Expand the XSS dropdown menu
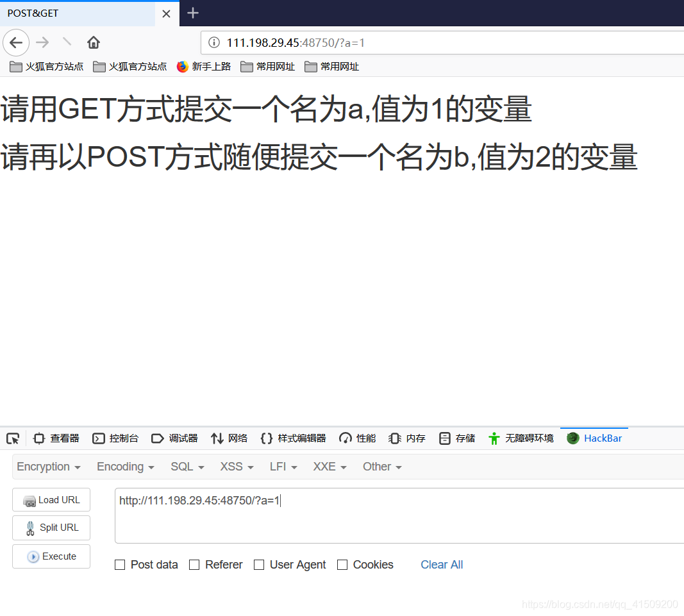 (237, 467)
